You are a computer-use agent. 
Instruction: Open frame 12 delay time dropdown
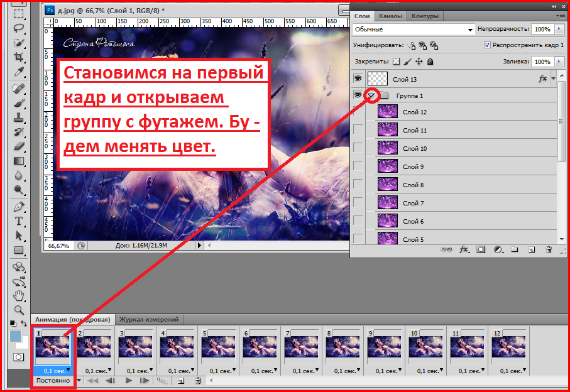click(x=524, y=370)
